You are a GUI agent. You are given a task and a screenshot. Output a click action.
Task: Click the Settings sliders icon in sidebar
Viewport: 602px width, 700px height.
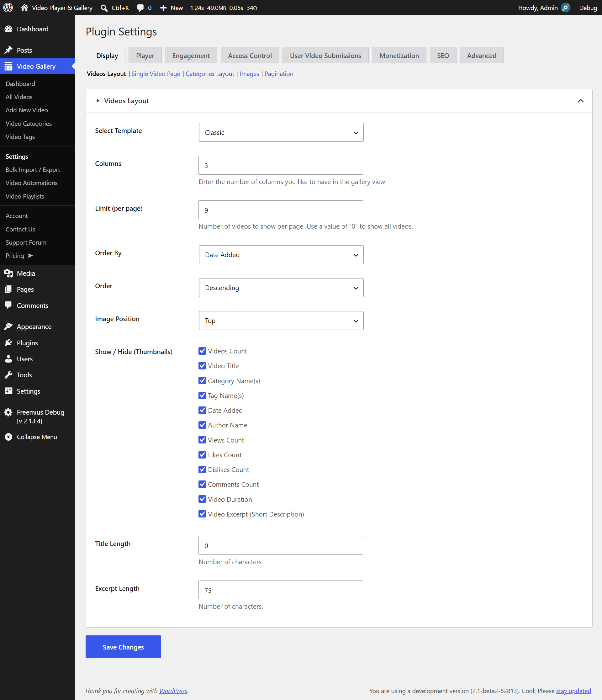click(8, 391)
